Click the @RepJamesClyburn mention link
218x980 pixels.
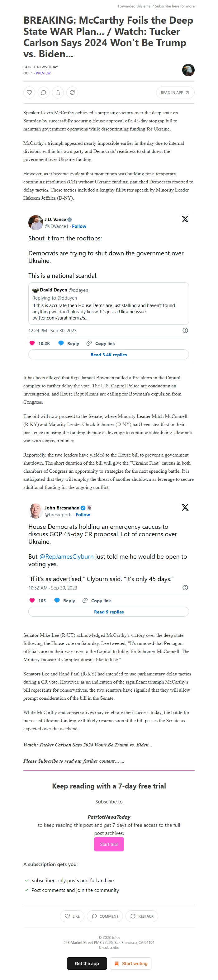66,556
